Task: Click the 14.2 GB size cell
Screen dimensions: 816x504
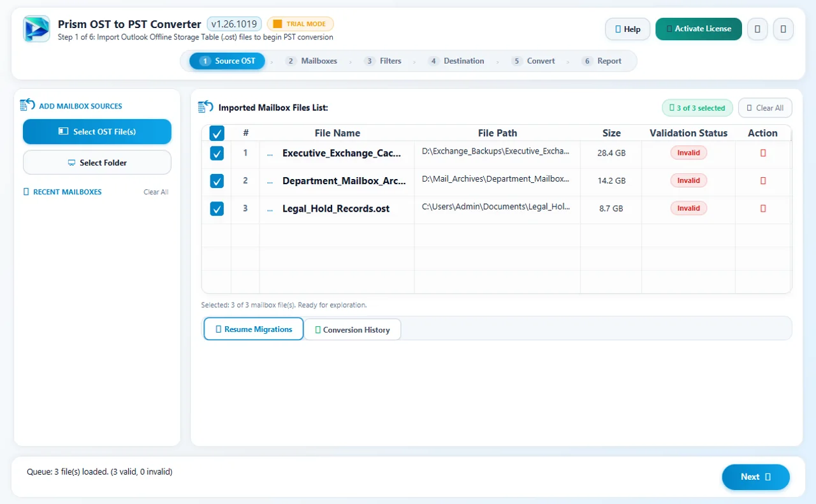Action: 611,181
